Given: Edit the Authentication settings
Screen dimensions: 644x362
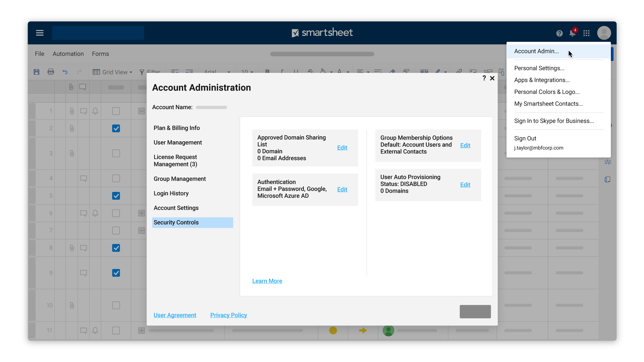Looking at the screenshot, I should [x=342, y=189].
